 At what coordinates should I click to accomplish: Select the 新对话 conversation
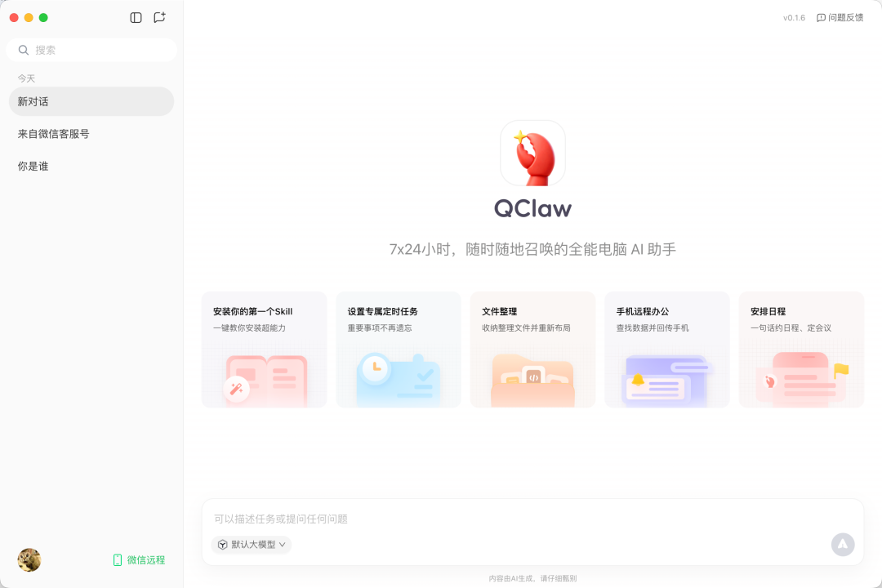91,101
